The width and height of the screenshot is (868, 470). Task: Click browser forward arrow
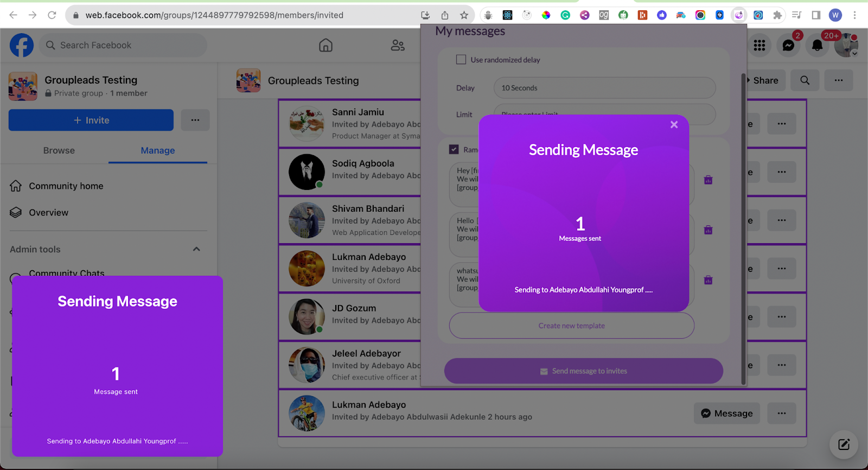tap(33, 15)
